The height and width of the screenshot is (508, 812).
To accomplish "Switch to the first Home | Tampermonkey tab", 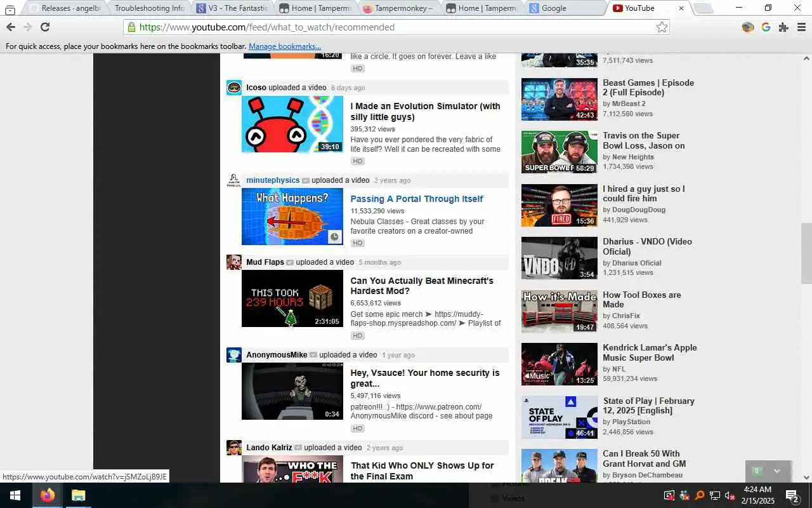I will pyautogui.click(x=317, y=8).
